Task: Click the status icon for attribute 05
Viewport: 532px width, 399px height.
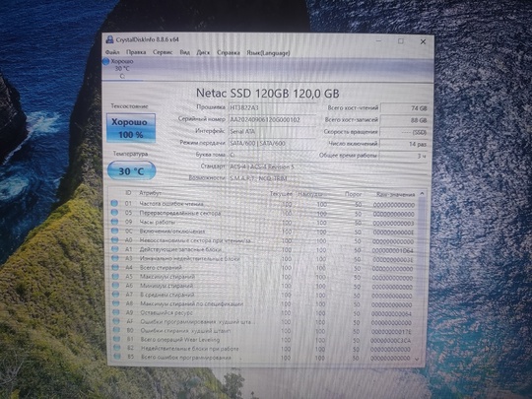Action: (114, 213)
